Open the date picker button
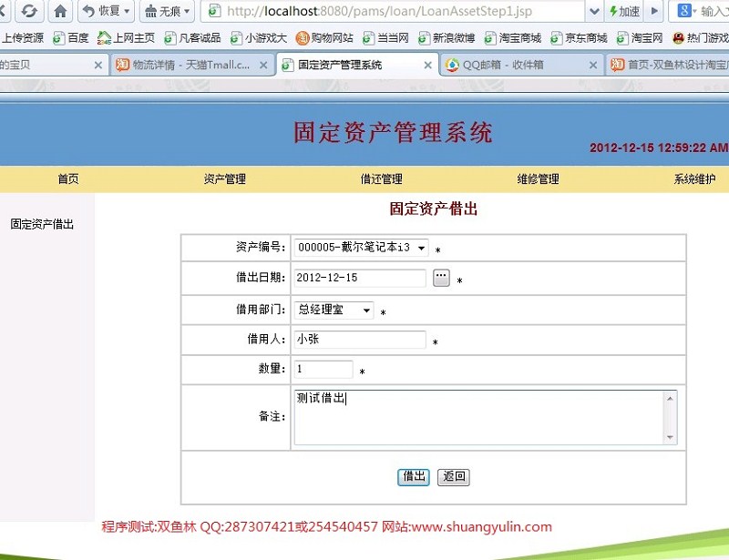 click(441, 278)
